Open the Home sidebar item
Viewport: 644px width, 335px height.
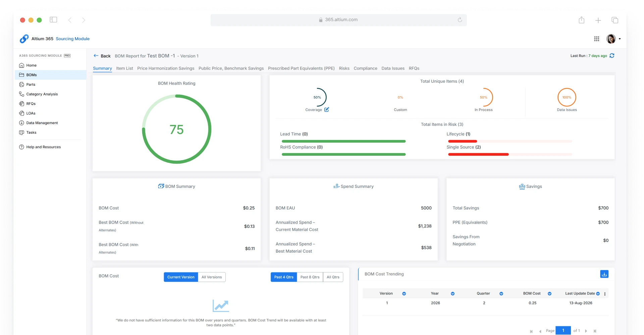(31, 65)
